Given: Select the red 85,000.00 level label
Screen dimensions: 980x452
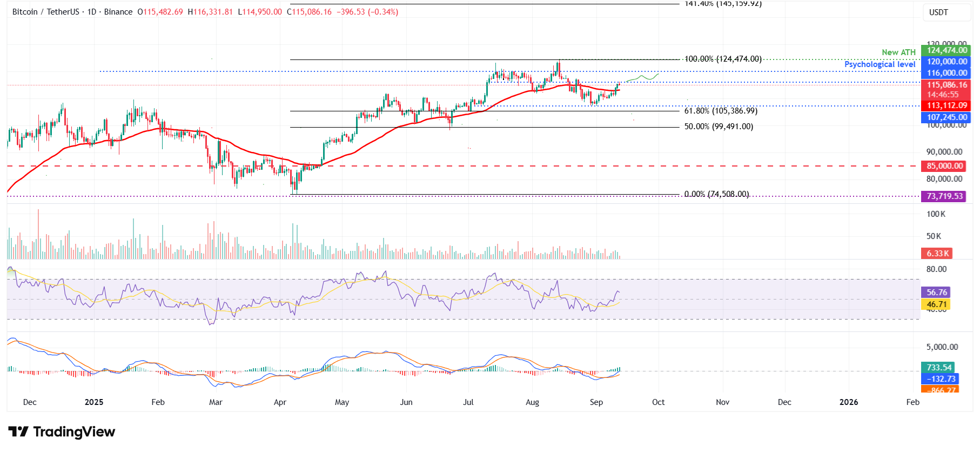Looking at the screenshot, I should pos(944,166).
